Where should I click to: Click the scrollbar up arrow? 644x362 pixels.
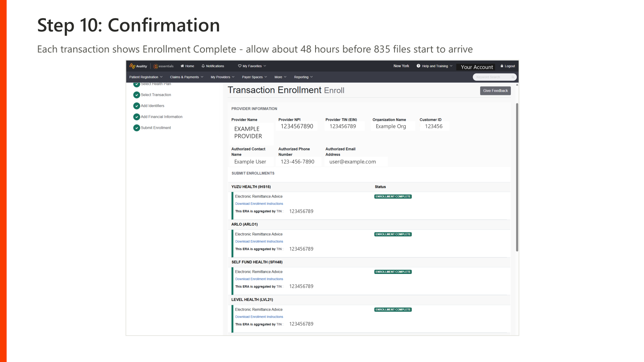(517, 85)
